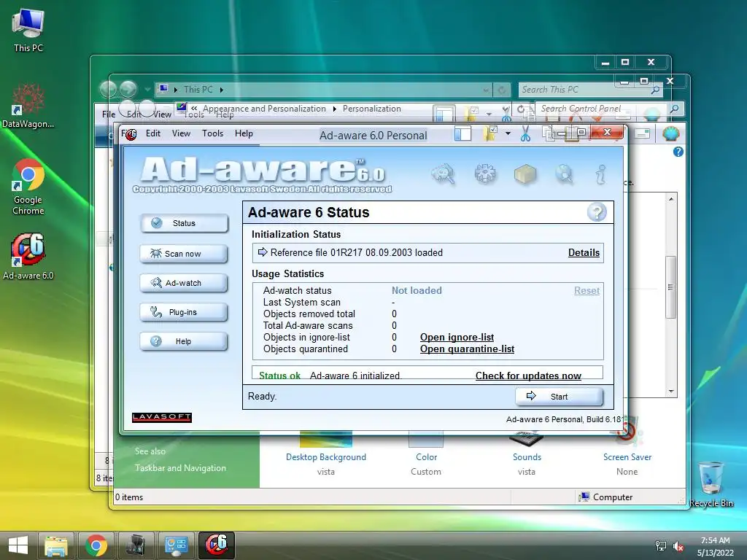747x560 pixels.
Task: Expand arrow after Appearance and Personalization breadcrumb
Action: (334, 109)
